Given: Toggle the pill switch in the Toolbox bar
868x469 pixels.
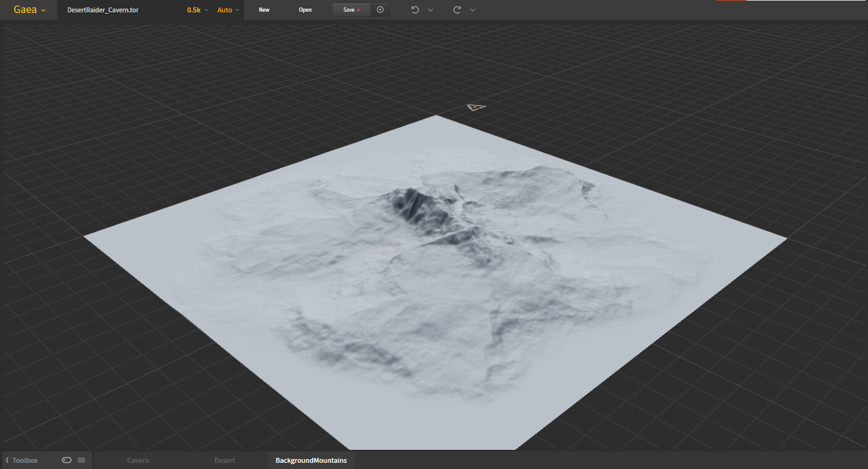Looking at the screenshot, I should click(x=66, y=460).
